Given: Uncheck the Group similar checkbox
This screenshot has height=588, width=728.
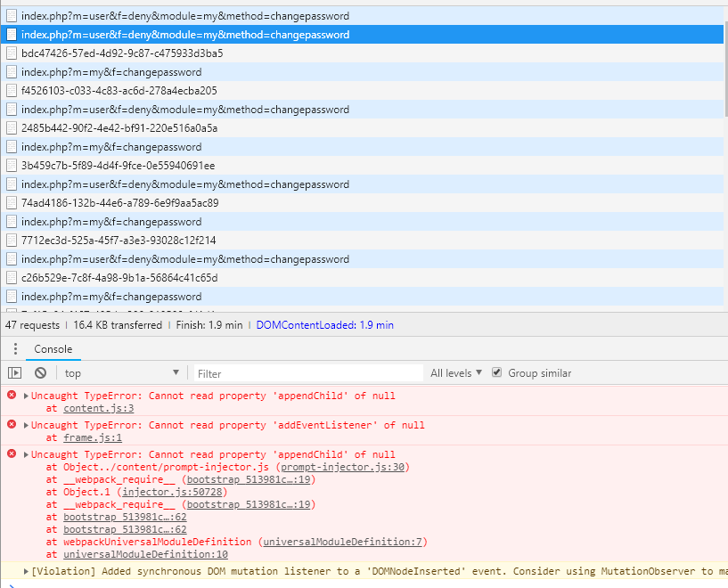Looking at the screenshot, I should pos(497,372).
